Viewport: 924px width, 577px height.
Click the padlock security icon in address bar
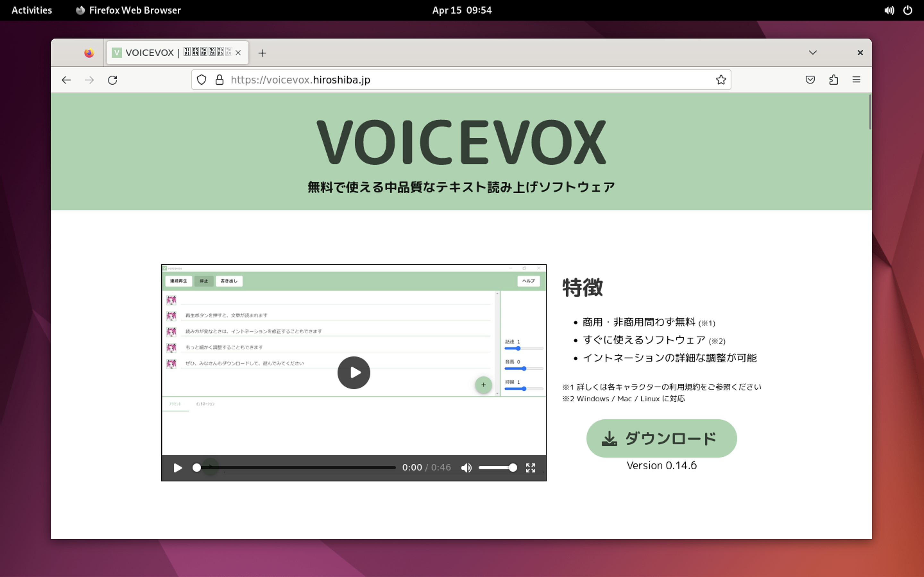(219, 80)
